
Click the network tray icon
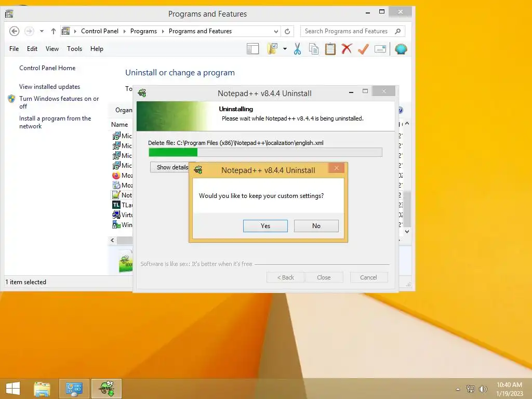471,389
